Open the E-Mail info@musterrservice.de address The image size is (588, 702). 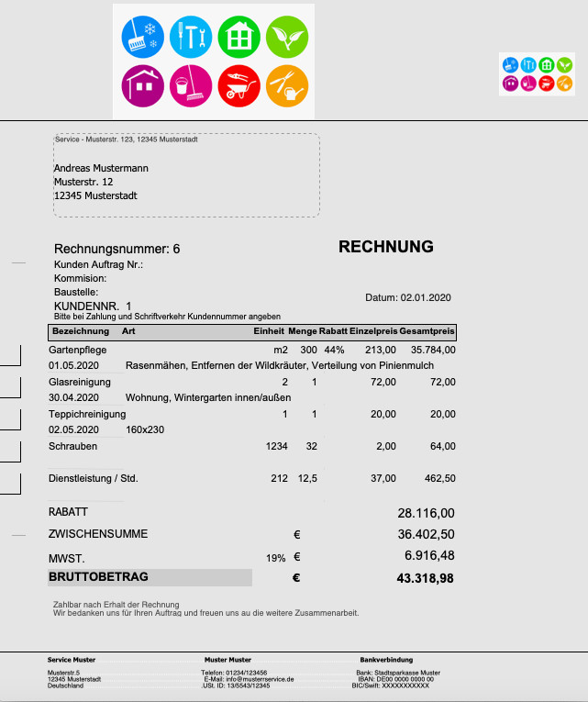[249, 679]
